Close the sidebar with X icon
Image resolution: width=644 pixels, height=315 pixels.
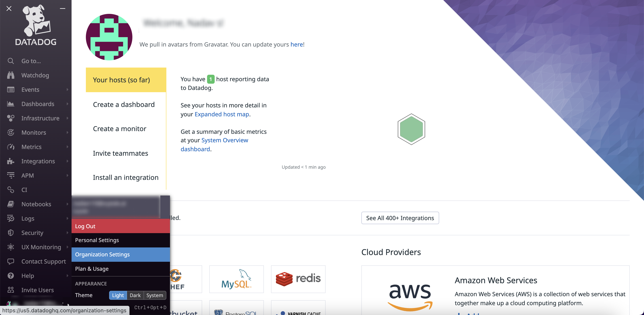click(x=9, y=9)
